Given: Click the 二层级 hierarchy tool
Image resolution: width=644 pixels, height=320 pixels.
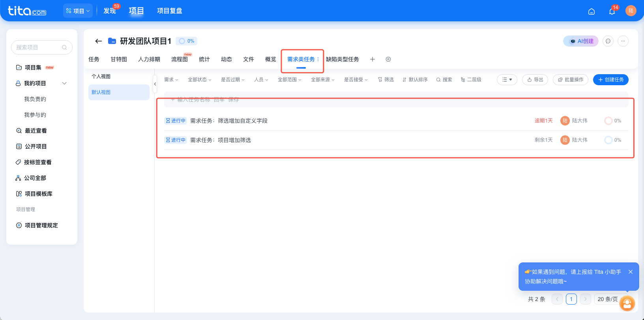Looking at the screenshot, I should click(471, 80).
